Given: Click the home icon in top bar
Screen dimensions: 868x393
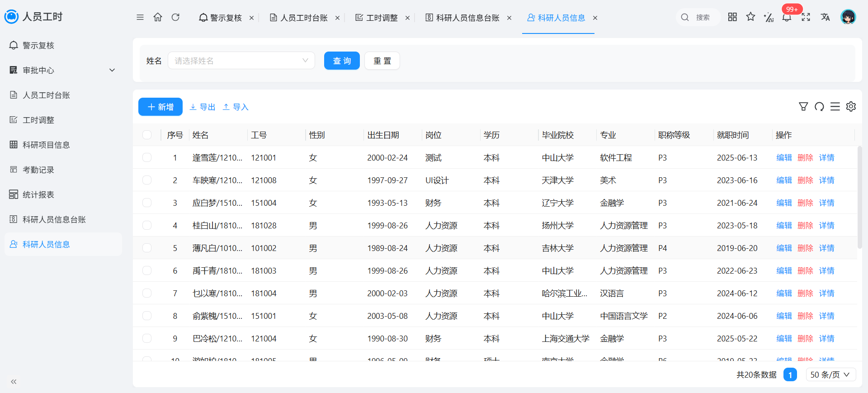Looking at the screenshot, I should [158, 17].
